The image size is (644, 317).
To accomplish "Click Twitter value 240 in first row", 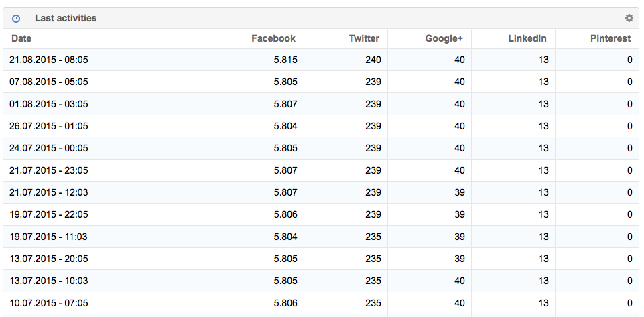I will (373, 60).
